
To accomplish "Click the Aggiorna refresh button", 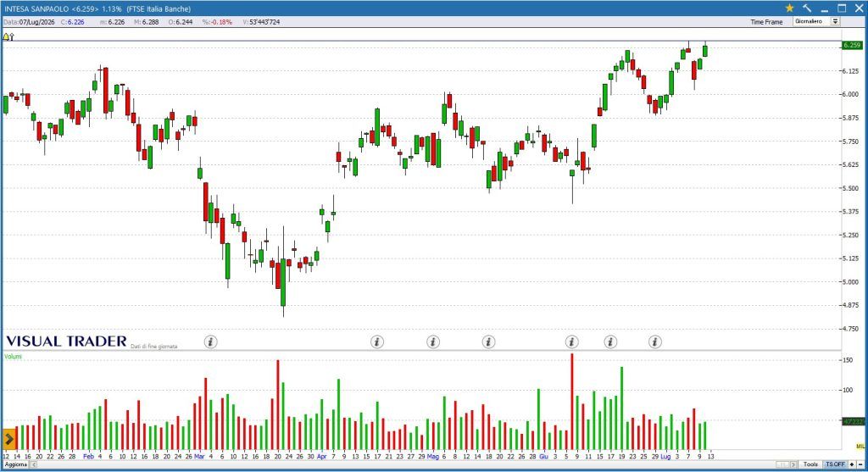I will 15,464.
